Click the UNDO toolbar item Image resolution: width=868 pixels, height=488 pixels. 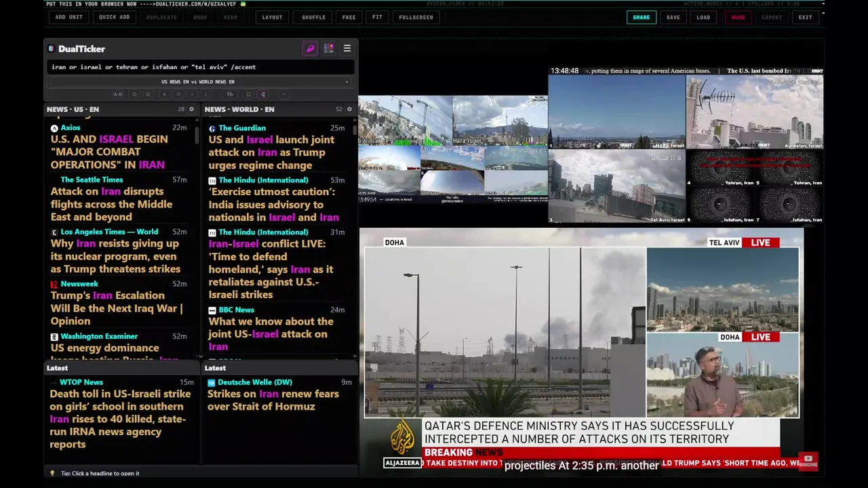point(200,17)
